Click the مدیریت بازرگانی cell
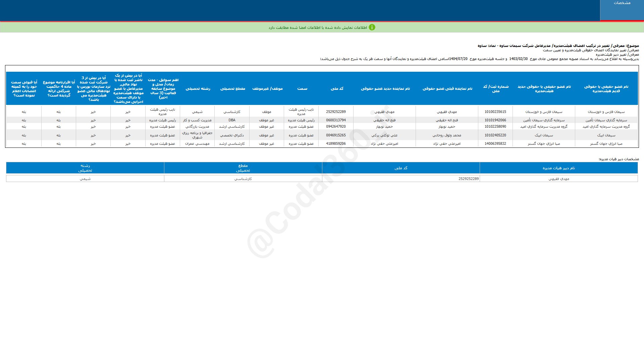This screenshot has height=362, width=644. click(x=197, y=127)
